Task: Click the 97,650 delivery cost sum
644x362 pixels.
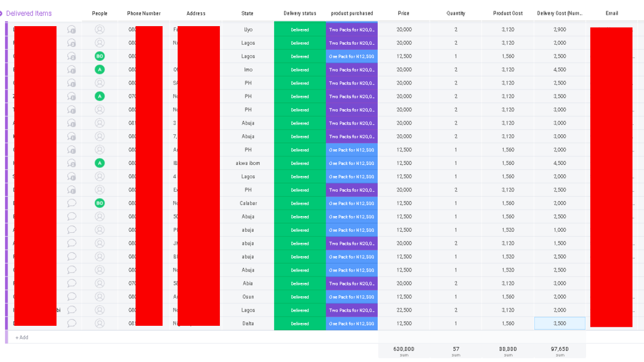Action: (x=559, y=351)
